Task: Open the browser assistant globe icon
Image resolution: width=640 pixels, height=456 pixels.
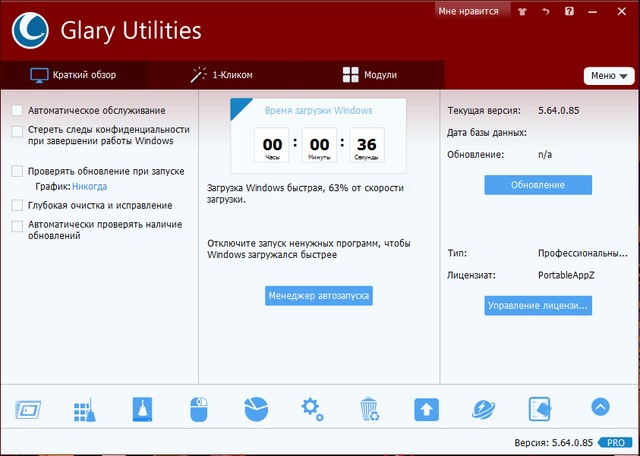Action: (x=484, y=409)
